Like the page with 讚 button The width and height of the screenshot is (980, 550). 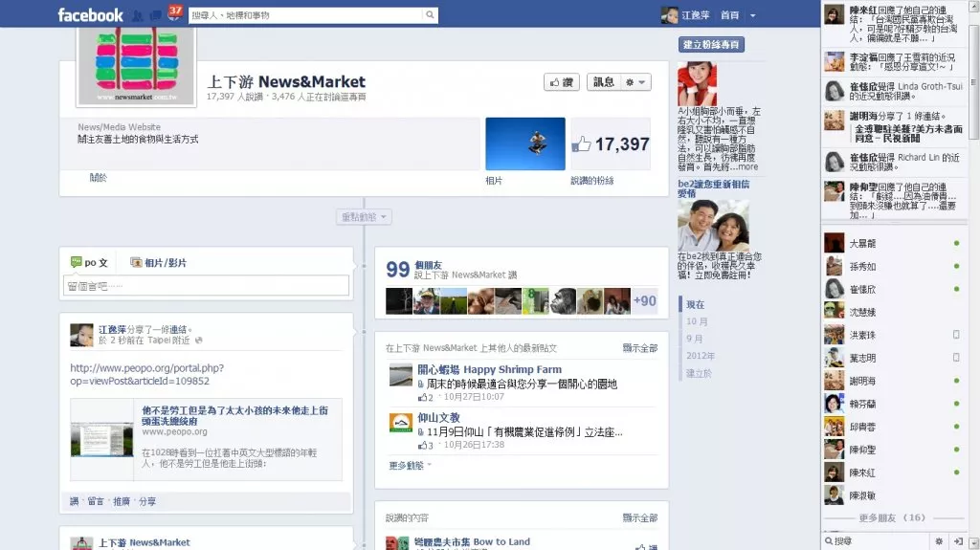pyautogui.click(x=561, y=82)
